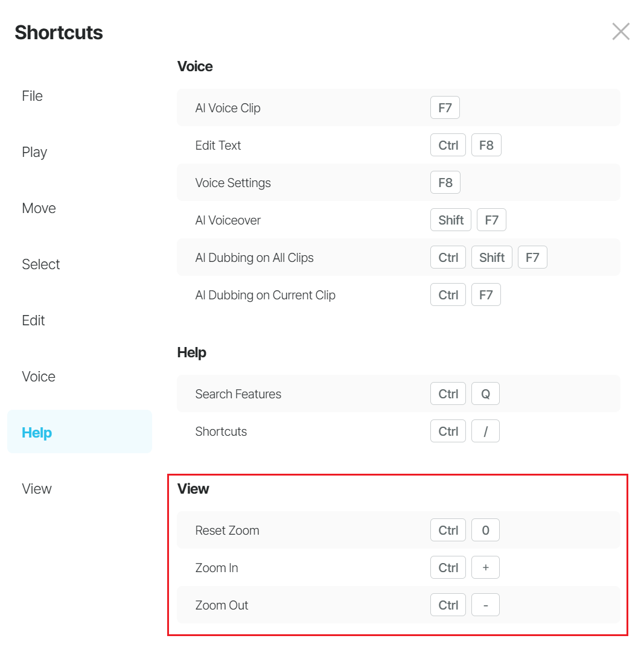
Task: Switch to the Play shortcuts category
Action: (x=34, y=152)
